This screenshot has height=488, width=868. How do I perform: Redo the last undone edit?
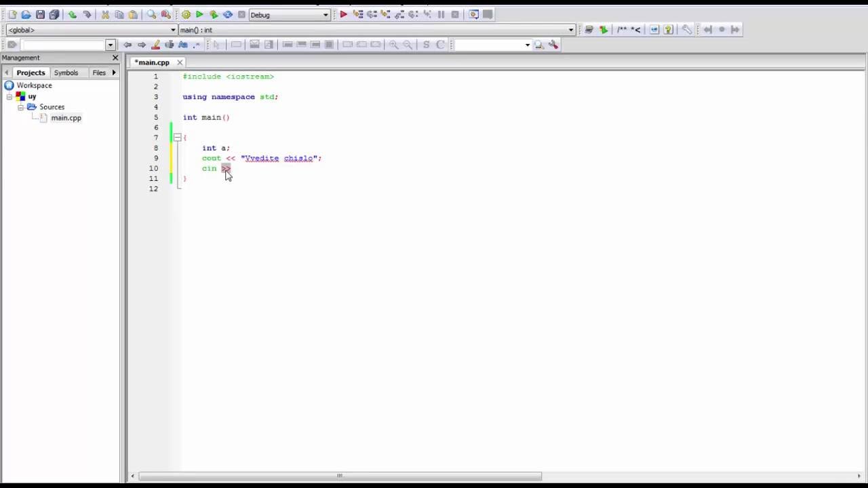(x=87, y=14)
